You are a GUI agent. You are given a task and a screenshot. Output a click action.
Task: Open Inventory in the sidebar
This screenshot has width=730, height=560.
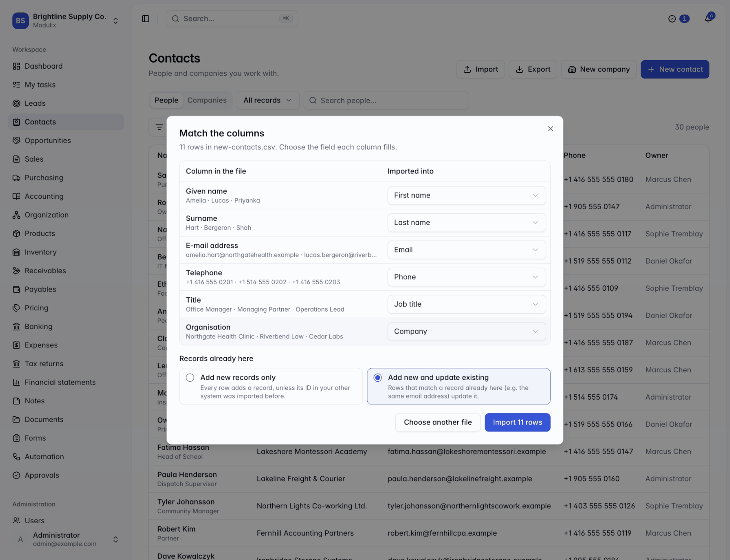(66, 252)
